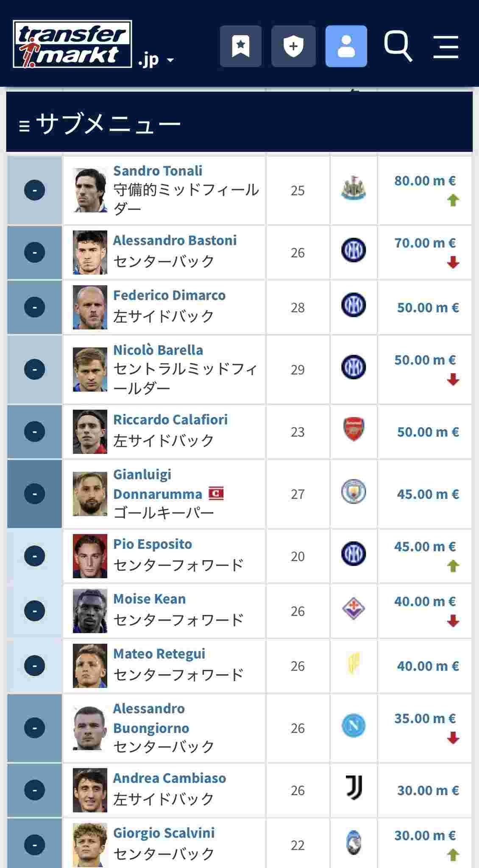479x868 pixels.
Task: Toggle the dash circle beside Federico Dimarco
Action: pos(35,307)
